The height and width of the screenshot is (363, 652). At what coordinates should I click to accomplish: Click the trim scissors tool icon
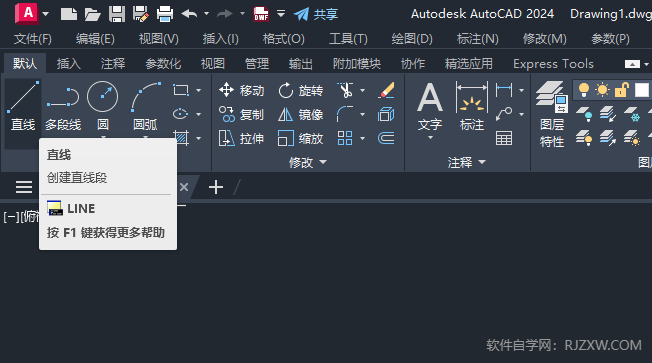click(x=346, y=90)
